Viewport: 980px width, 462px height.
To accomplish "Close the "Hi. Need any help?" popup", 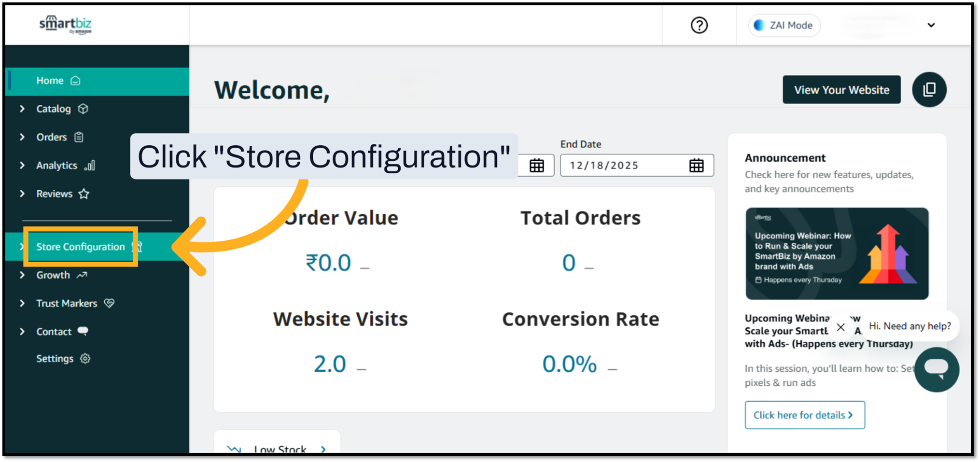I will (840, 327).
